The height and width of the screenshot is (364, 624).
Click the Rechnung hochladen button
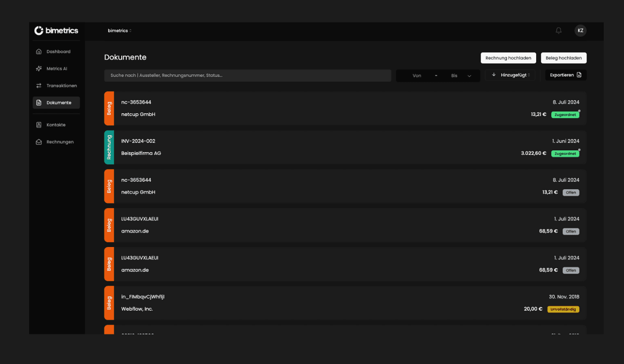point(508,58)
